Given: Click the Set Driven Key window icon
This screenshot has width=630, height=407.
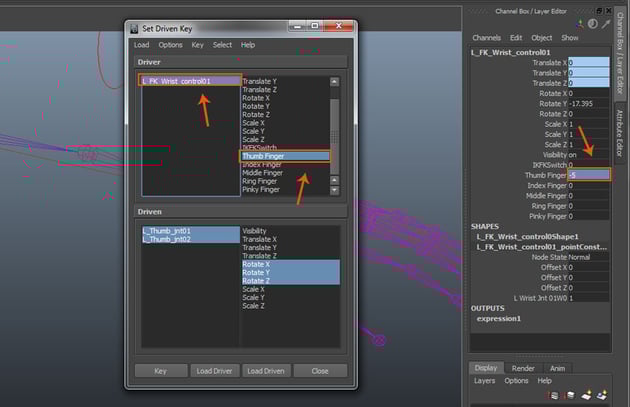Looking at the screenshot, I should (134, 28).
